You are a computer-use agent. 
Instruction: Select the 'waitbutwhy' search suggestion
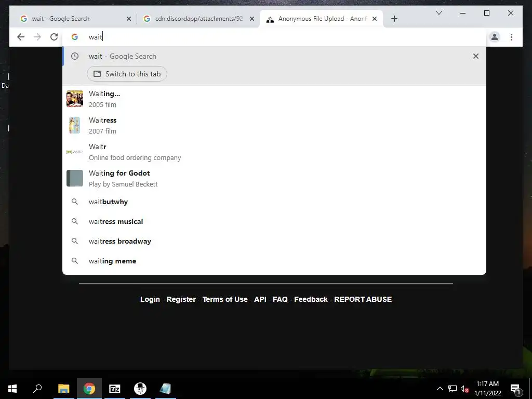pyautogui.click(x=274, y=202)
